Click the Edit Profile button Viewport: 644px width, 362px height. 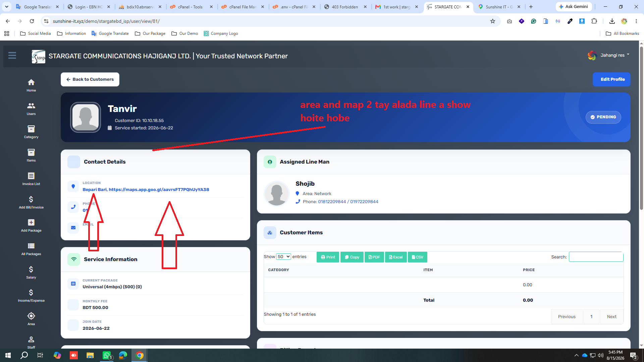coord(611,79)
